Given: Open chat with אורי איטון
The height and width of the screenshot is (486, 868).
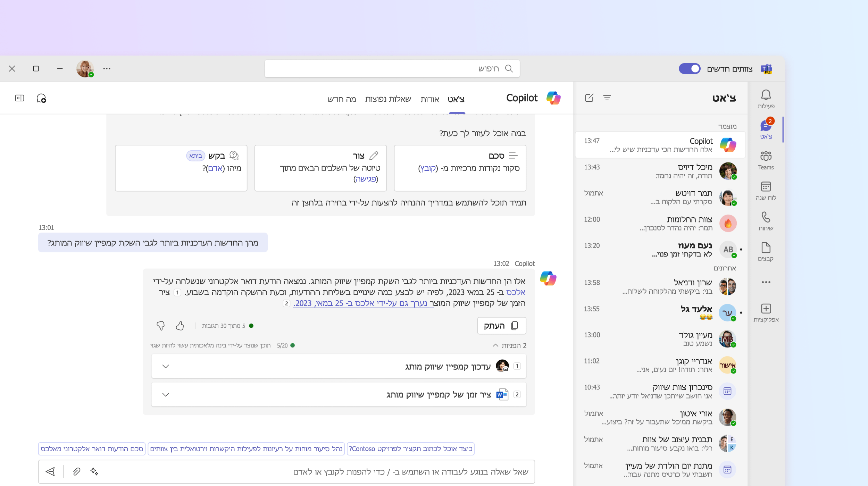Looking at the screenshot, I should [x=660, y=417].
